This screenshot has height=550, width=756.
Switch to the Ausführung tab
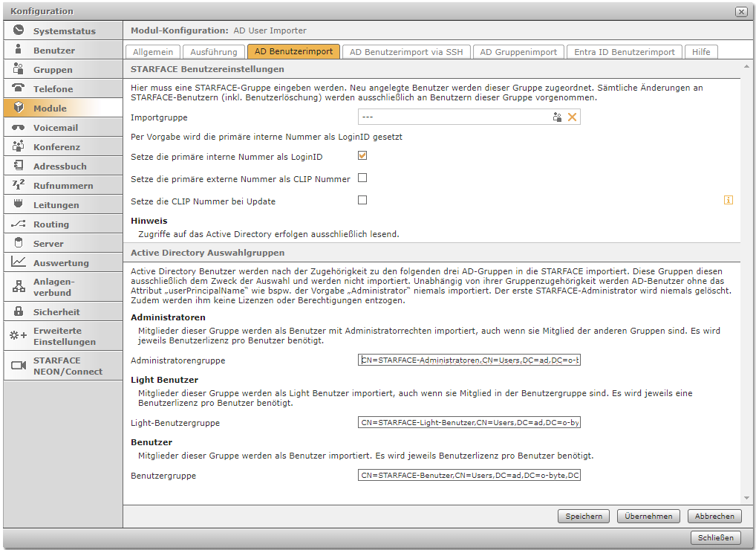pyautogui.click(x=214, y=51)
